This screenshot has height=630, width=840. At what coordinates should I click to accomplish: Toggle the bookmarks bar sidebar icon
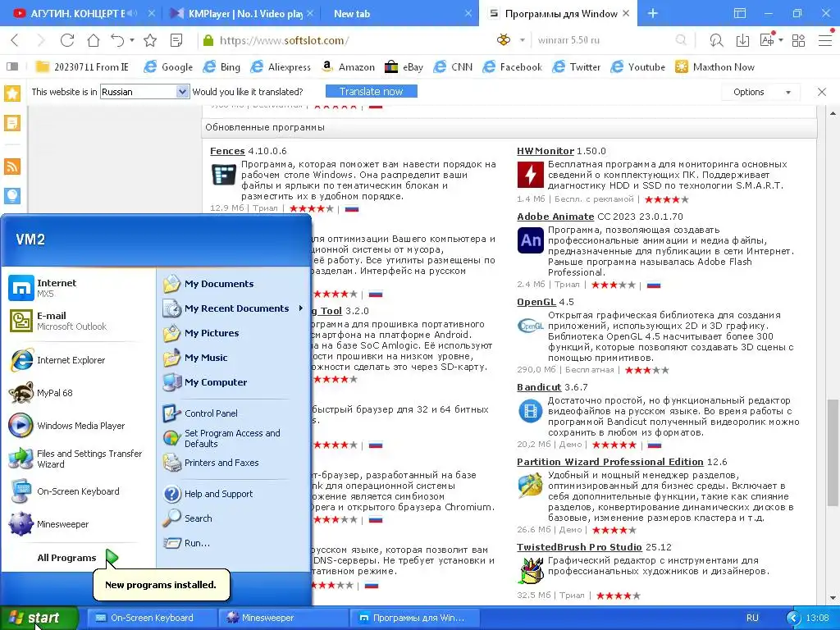tap(11, 67)
